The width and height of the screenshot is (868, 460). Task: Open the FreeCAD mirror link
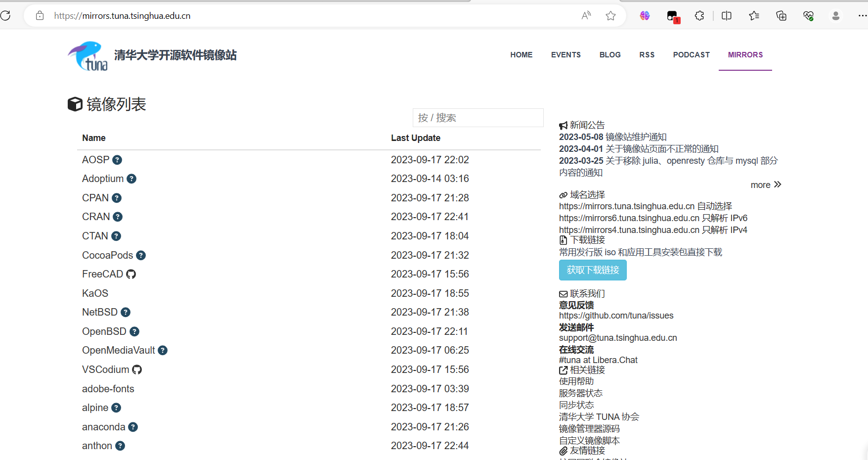pyautogui.click(x=102, y=274)
